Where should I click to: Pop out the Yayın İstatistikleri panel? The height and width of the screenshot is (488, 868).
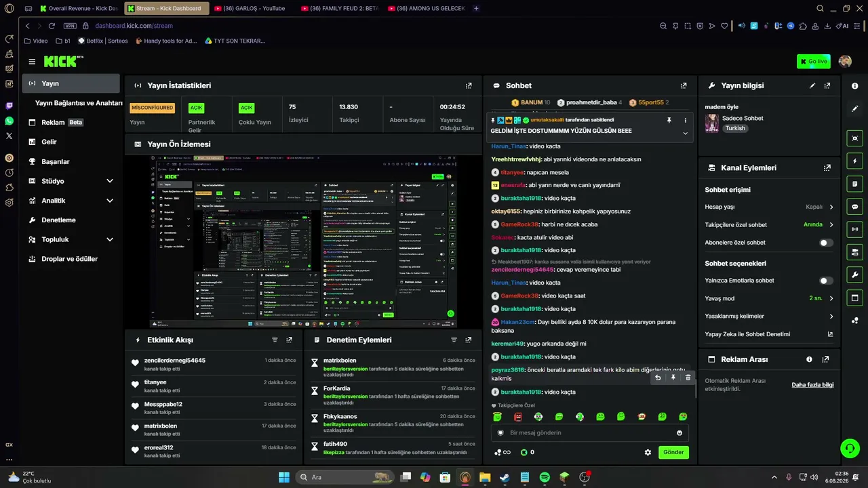tap(469, 86)
